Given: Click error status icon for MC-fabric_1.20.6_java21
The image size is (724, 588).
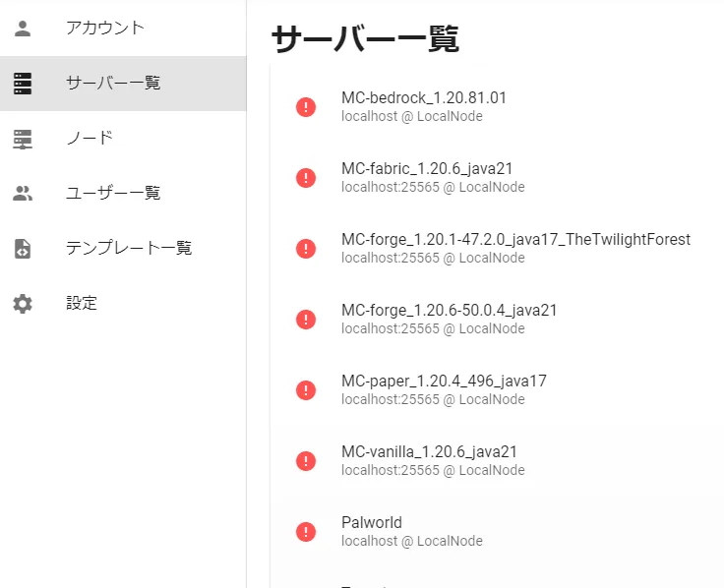Looking at the screenshot, I should pos(306,178).
